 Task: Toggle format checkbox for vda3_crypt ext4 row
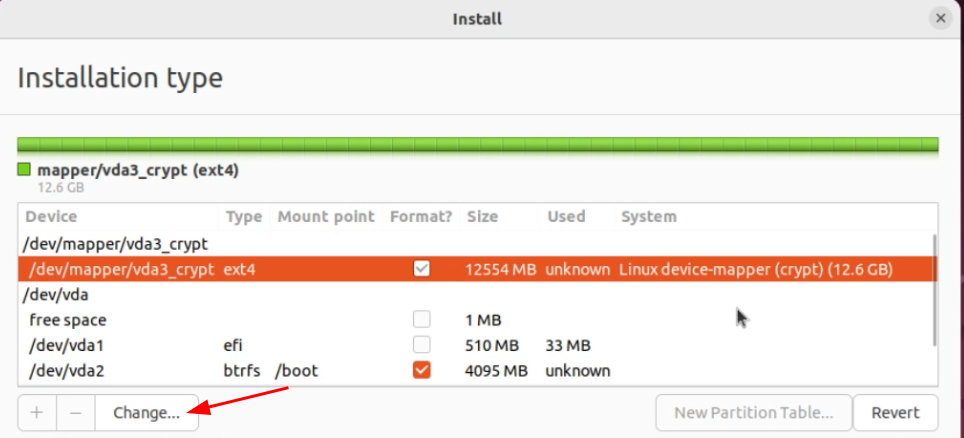pos(422,269)
